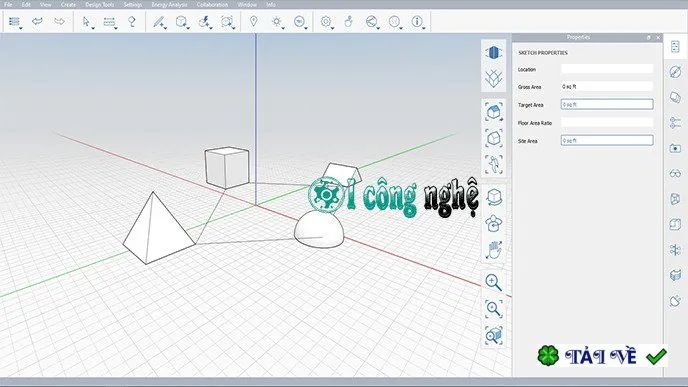The image size is (688, 387).
Task: Select the Swivel look-around icon
Action: tap(494, 223)
